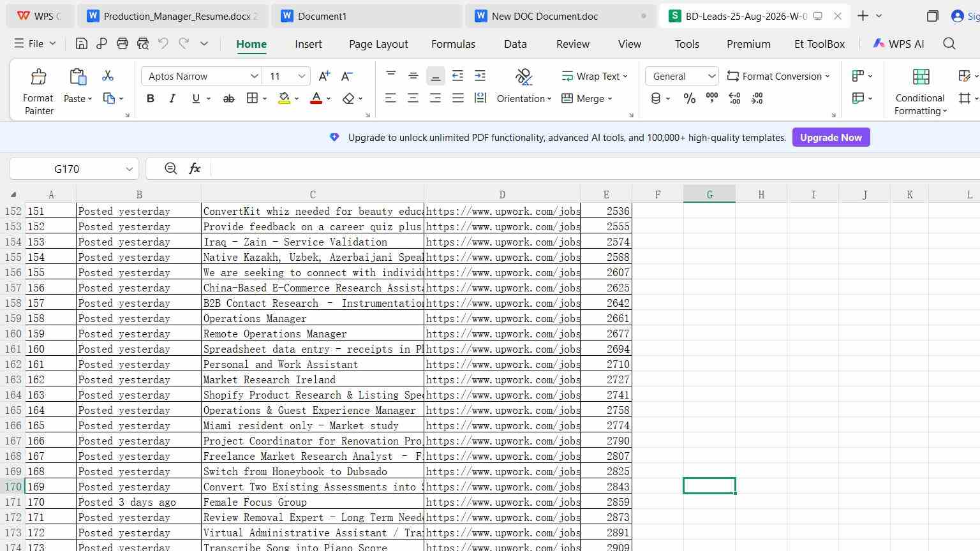The height and width of the screenshot is (551, 980).
Task: Open the Conditional Formatting icon
Action: (x=921, y=77)
